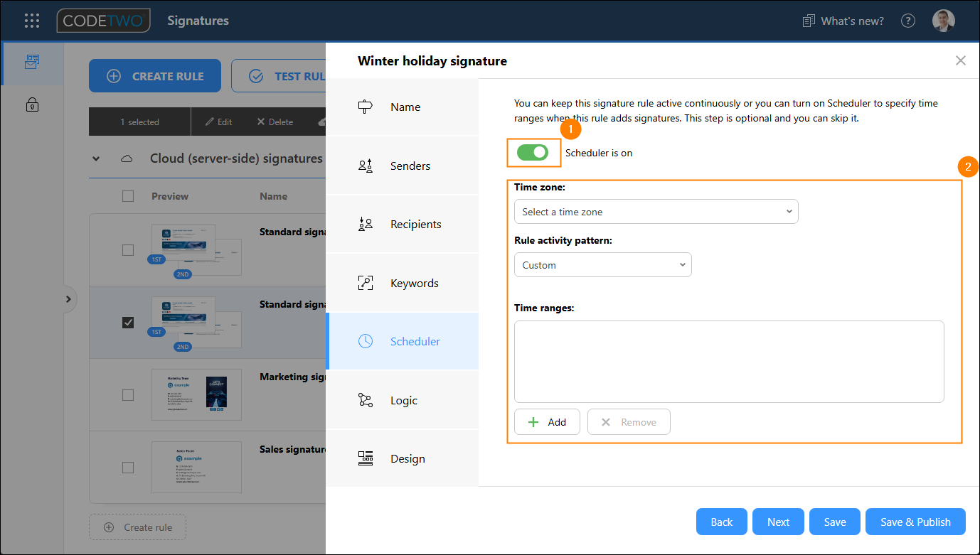The width and height of the screenshot is (980, 555).
Task: Click the Preview column header
Action: [170, 196]
